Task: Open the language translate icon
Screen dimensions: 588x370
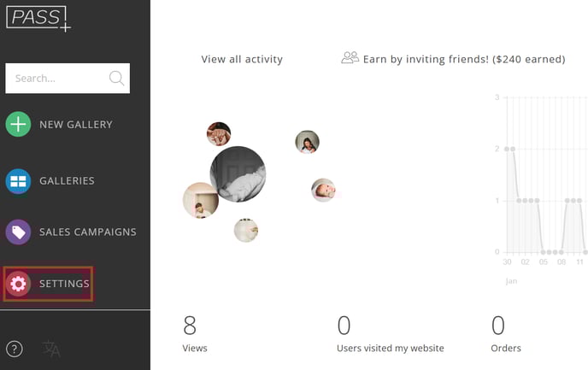Action: click(x=50, y=349)
